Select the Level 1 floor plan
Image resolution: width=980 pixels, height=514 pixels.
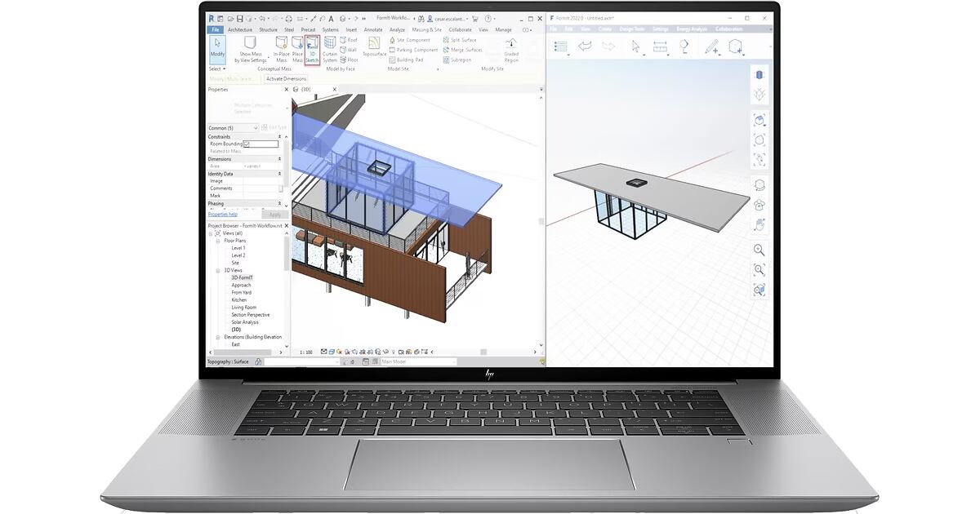(238, 248)
